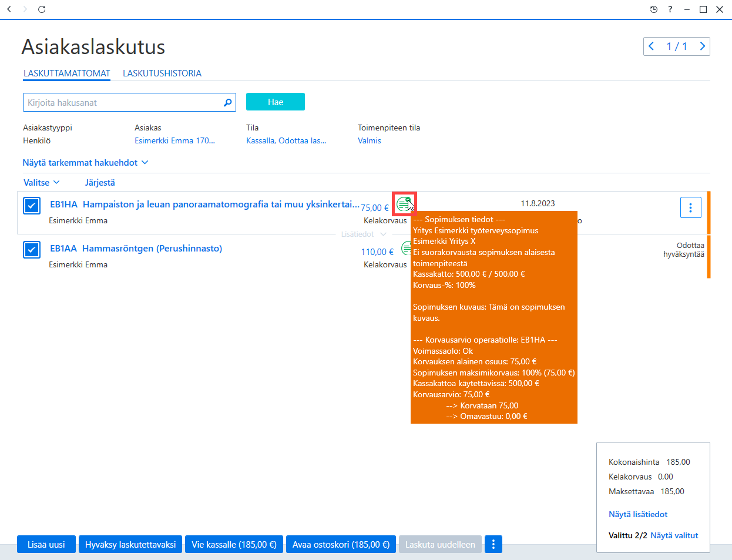Image resolution: width=732 pixels, height=560 pixels.
Task: Click the search magnifier icon
Action: coord(228,102)
